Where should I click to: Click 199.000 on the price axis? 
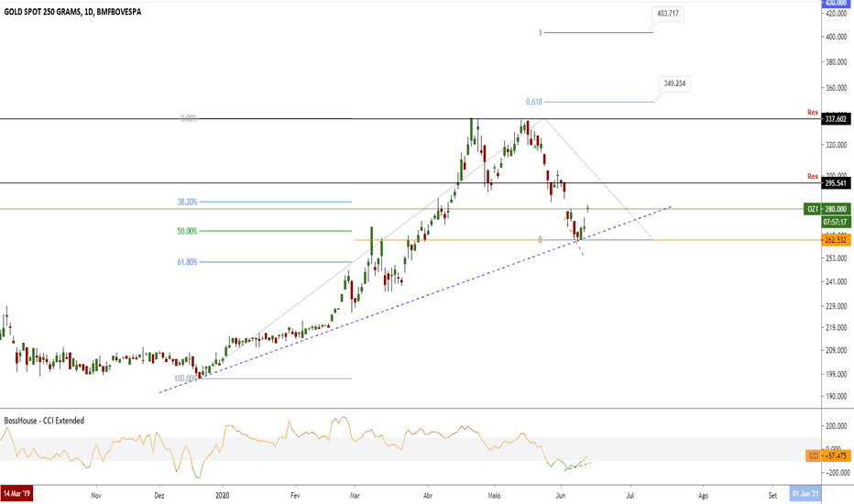[x=836, y=374]
